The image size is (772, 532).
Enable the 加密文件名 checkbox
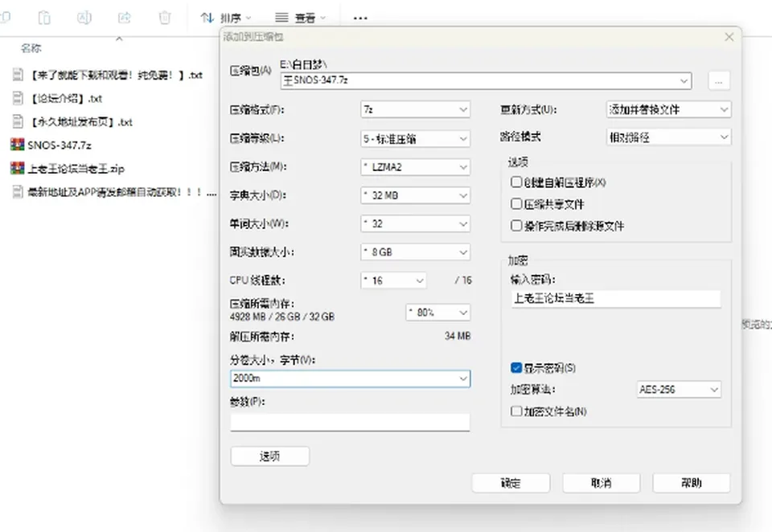pos(516,411)
